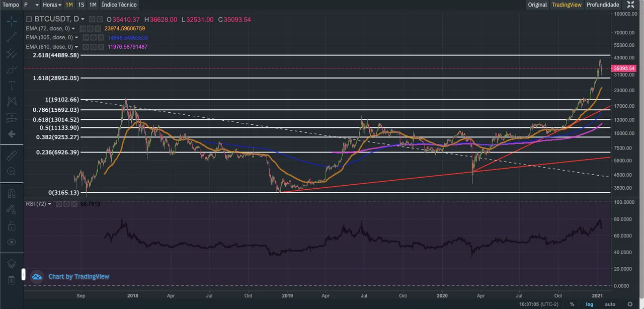The height and width of the screenshot is (309, 644).
Task: Hide the EMA 305 indicator
Action: pyautogui.click(x=86, y=38)
